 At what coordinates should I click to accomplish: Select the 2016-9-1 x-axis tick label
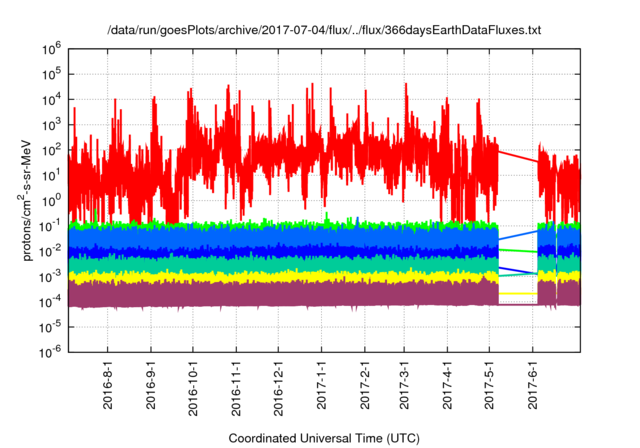(150, 388)
